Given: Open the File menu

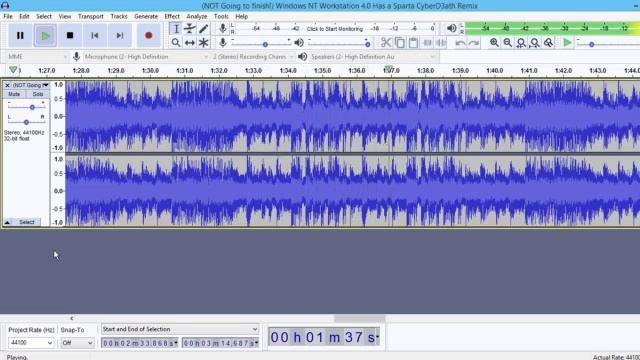Looking at the screenshot, I should (x=8, y=16).
